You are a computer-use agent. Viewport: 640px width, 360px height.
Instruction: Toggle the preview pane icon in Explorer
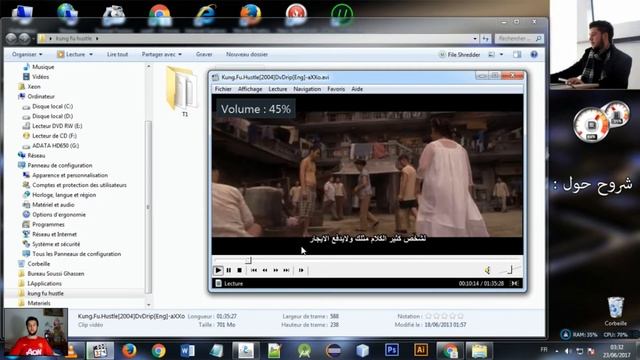pos(517,54)
